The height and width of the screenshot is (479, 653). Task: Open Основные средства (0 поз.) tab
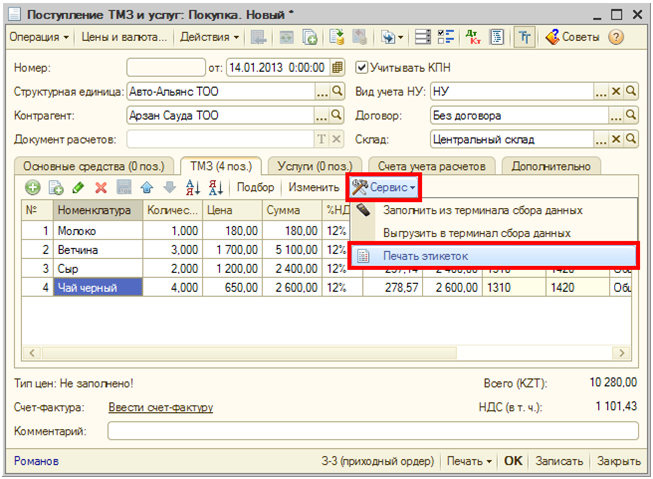(95, 165)
